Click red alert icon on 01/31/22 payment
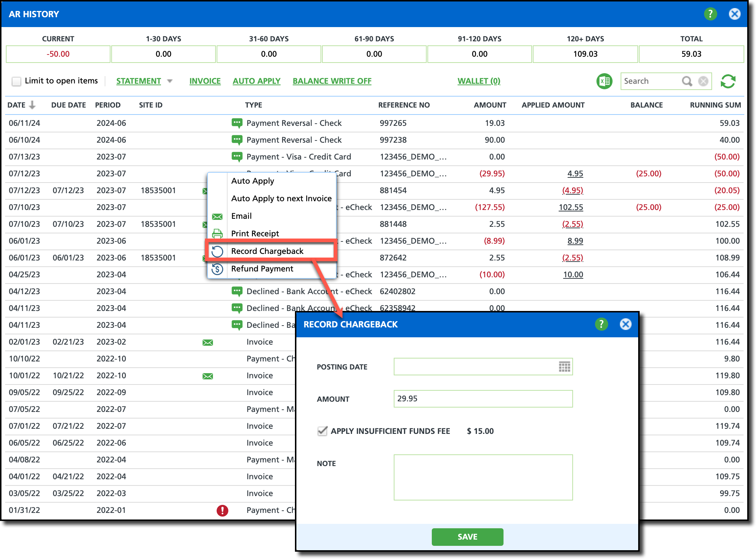This screenshot has height=559, width=756. (222, 510)
